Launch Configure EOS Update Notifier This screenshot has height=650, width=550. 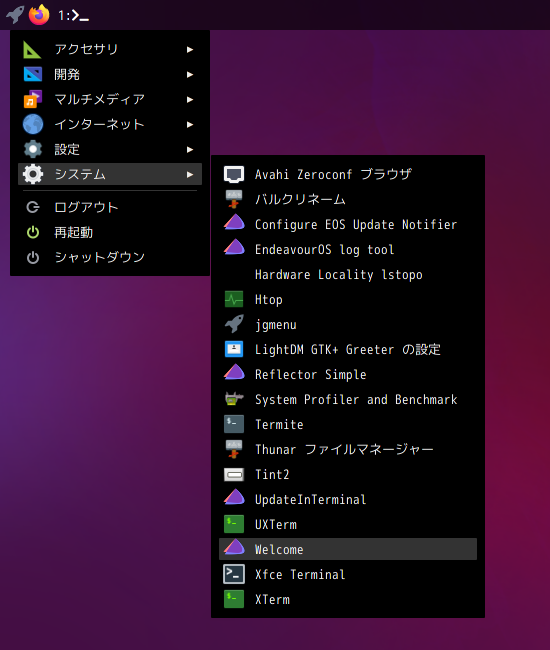click(348, 224)
